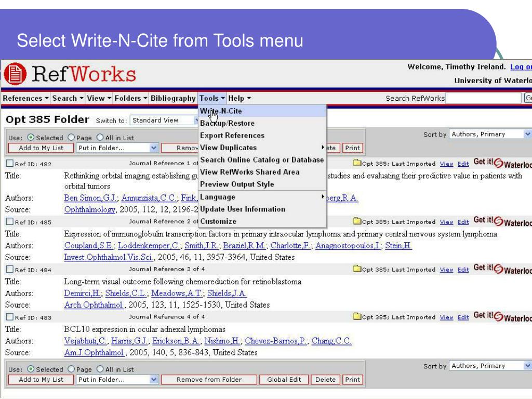The width and height of the screenshot is (532, 399).
Task: Open View link for Ref ID 483
Action: click(x=446, y=317)
